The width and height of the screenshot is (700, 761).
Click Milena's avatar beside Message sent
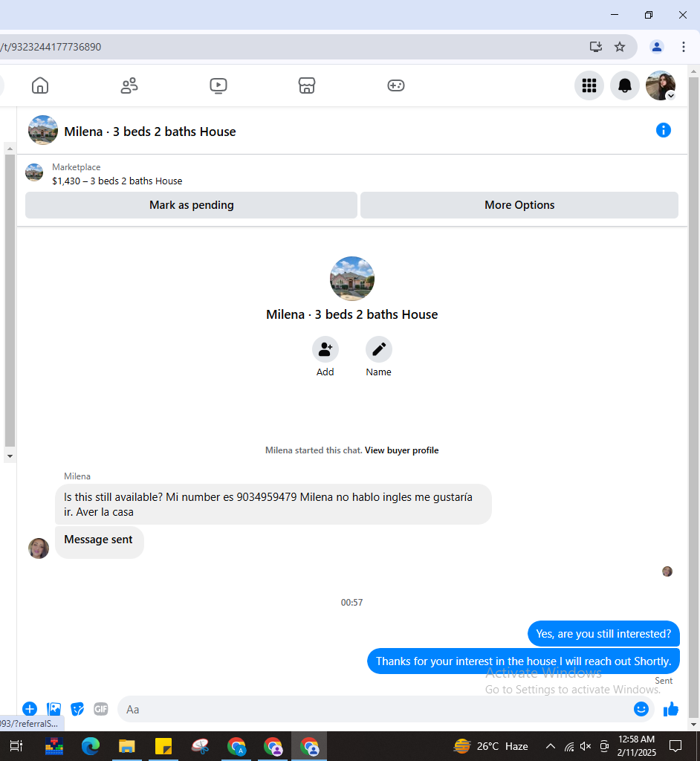click(x=39, y=548)
